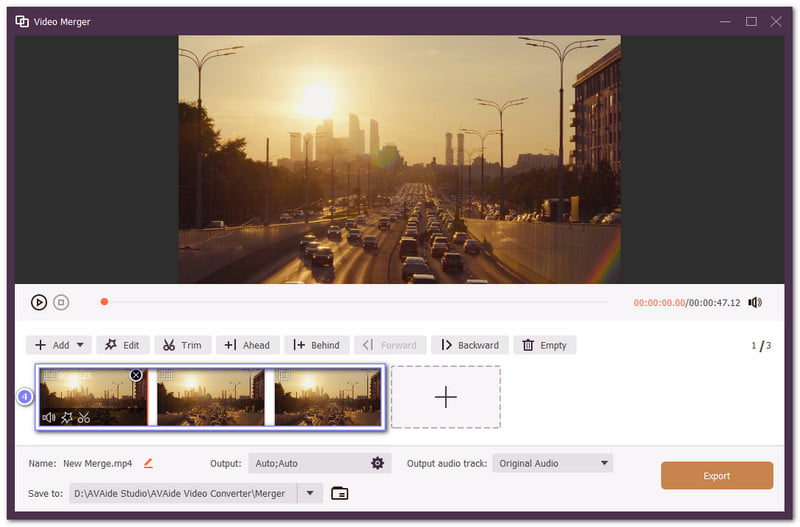Open effects editor on the first clip
The width and height of the screenshot is (800, 527).
[x=67, y=417]
